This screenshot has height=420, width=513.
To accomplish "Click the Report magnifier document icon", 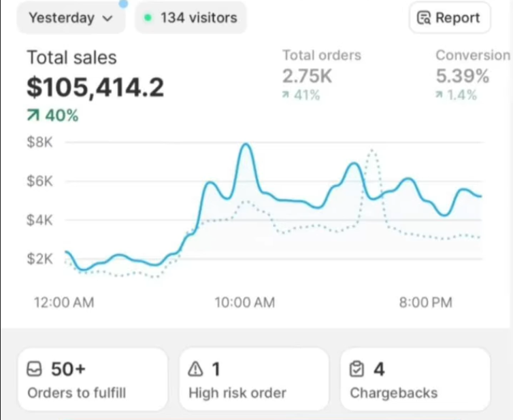I will 423,18.
